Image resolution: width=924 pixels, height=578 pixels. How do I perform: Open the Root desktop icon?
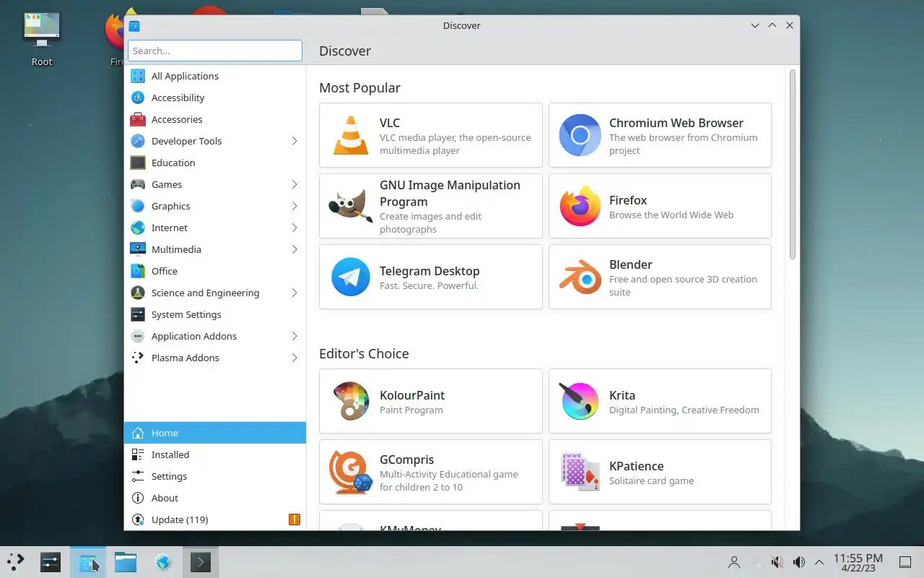[x=42, y=38]
